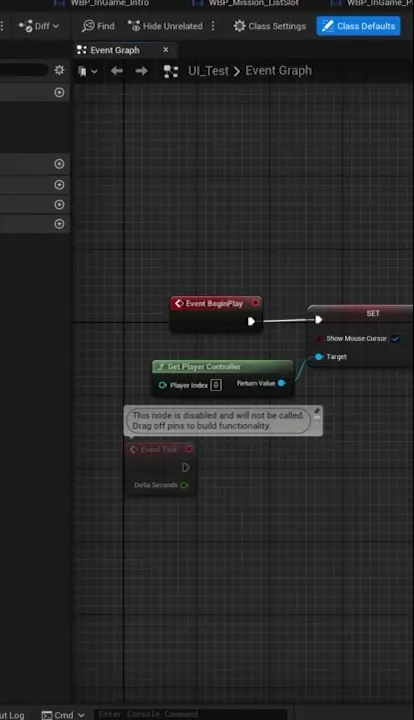Click Event BeginPlay output delegate pin
Screen dimensions: 414x720
tap(255, 303)
